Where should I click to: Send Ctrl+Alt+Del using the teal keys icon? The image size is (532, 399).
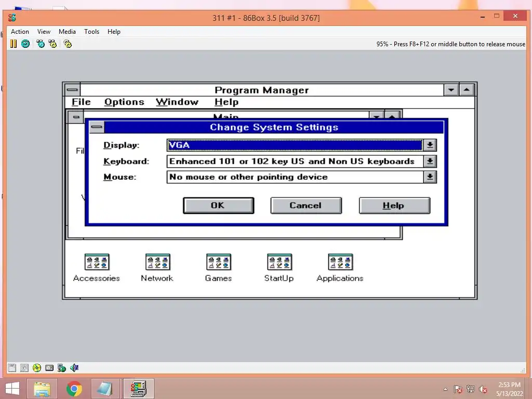[x=41, y=44]
